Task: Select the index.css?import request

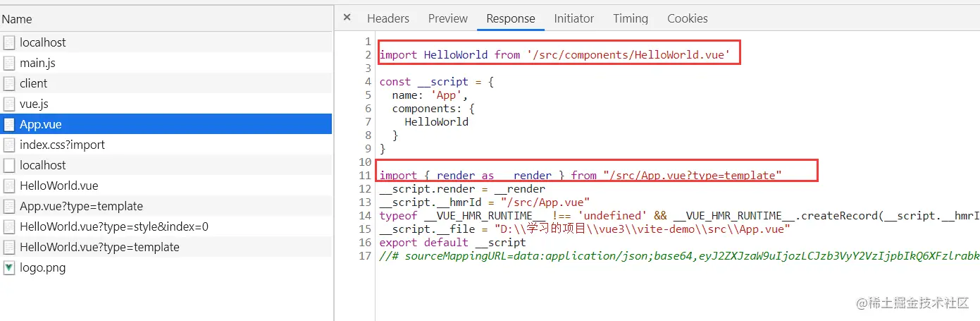Action: coord(166,145)
